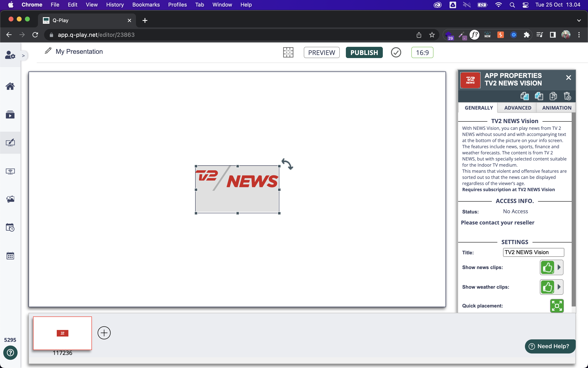Click the duplicate app icon
Screen dimensions: 588x368
pos(553,96)
